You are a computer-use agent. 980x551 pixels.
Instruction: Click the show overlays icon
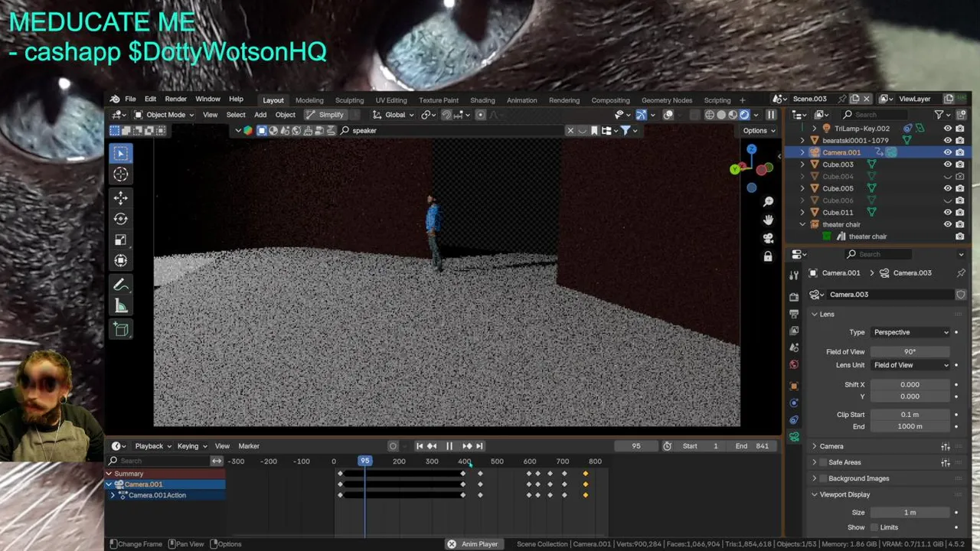click(668, 115)
